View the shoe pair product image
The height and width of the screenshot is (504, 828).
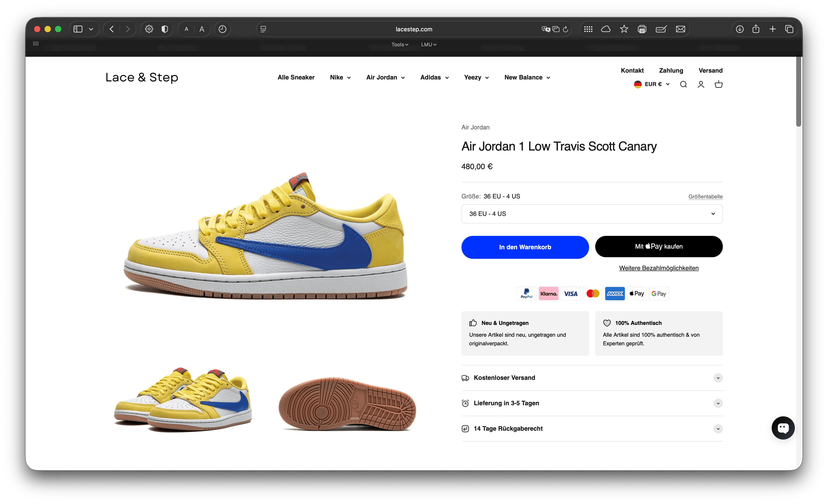click(x=183, y=400)
